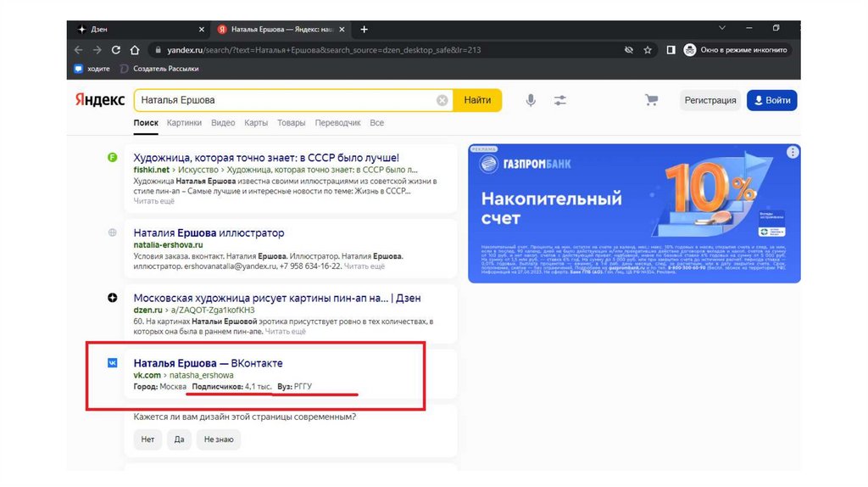Open result Художница, которая точно знает
This screenshot has width=868, height=487.
[x=266, y=158]
